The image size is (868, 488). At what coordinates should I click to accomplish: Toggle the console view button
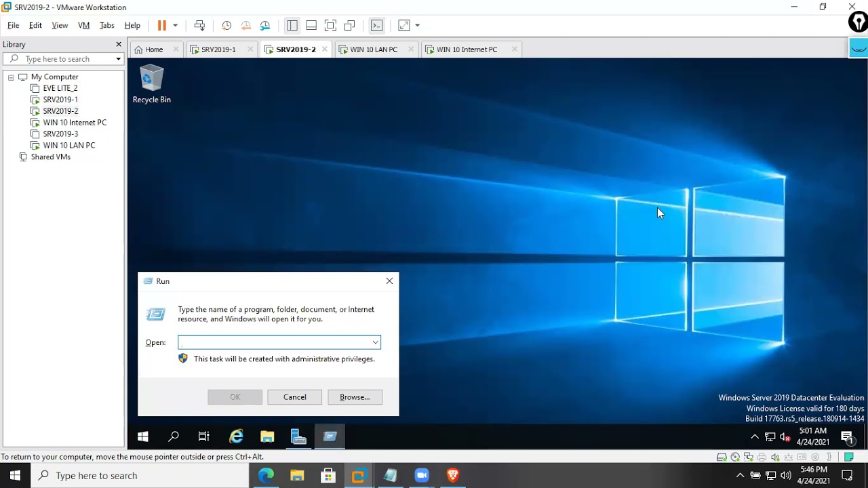click(x=377, y=26)
